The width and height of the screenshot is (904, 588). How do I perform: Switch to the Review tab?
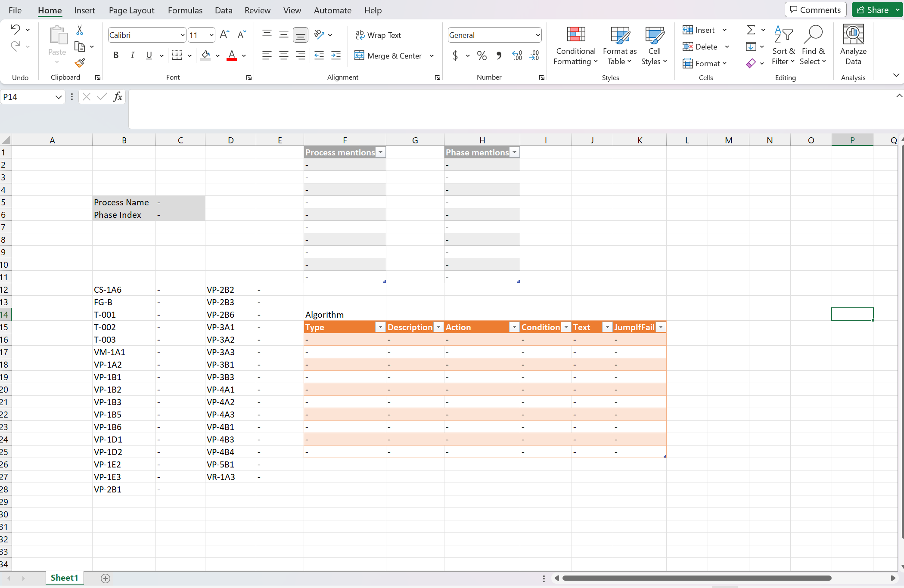[258, 10]
